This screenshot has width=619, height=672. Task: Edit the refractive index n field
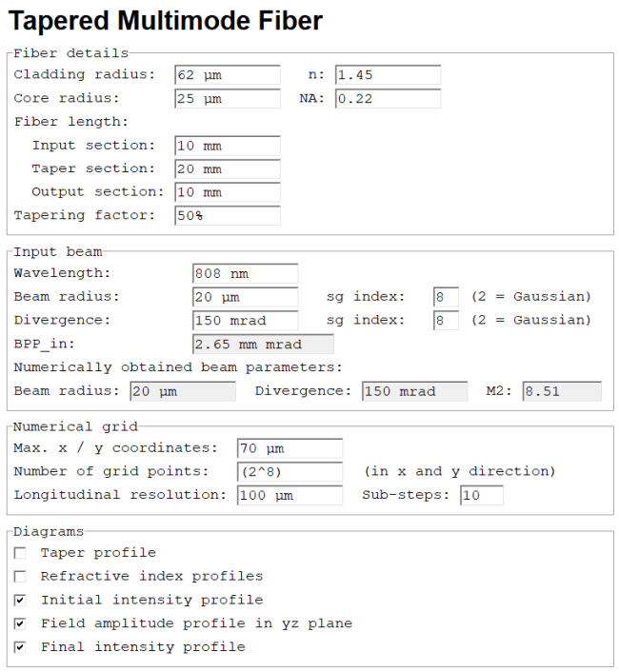click(x=388, y=75)
